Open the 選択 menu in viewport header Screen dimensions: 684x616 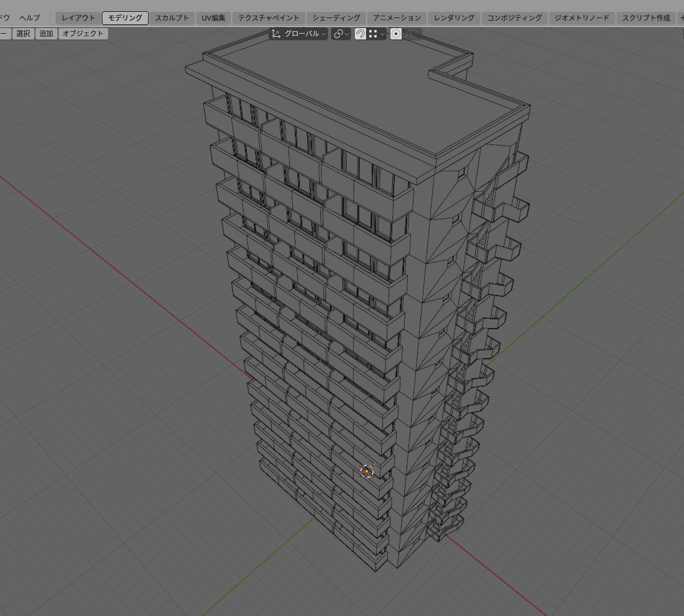23,34
